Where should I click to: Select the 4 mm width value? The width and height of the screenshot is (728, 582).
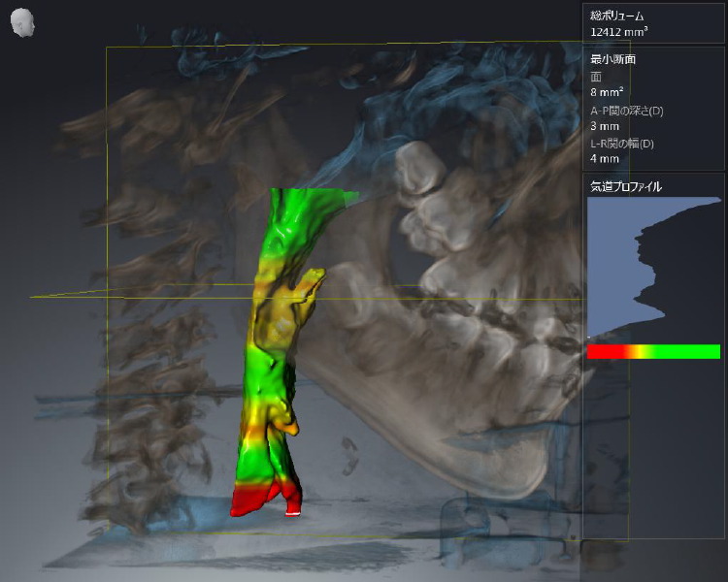605,159
